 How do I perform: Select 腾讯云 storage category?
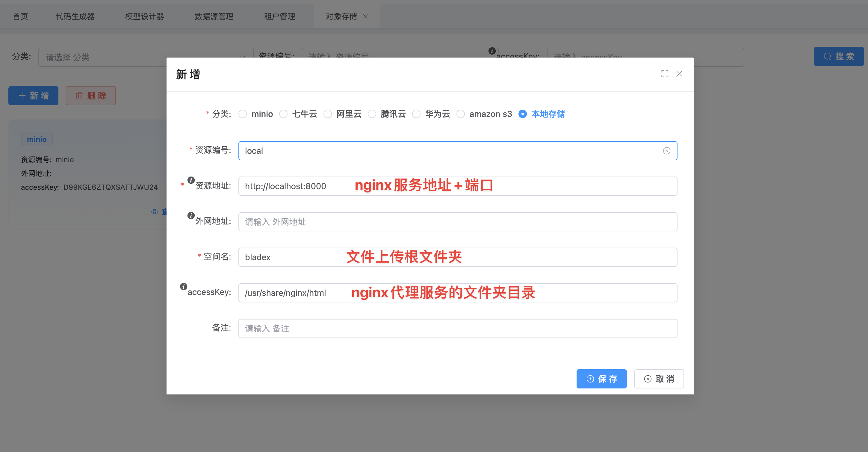(372, 114)
